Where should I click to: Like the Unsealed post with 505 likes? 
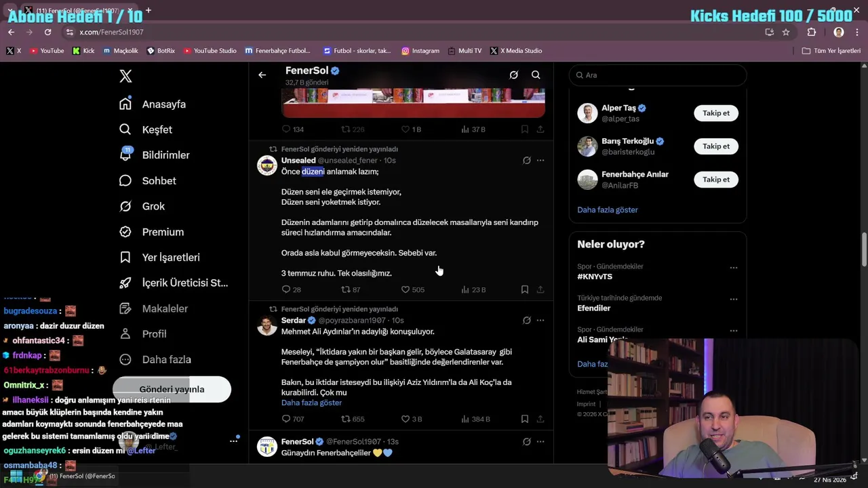412,289
